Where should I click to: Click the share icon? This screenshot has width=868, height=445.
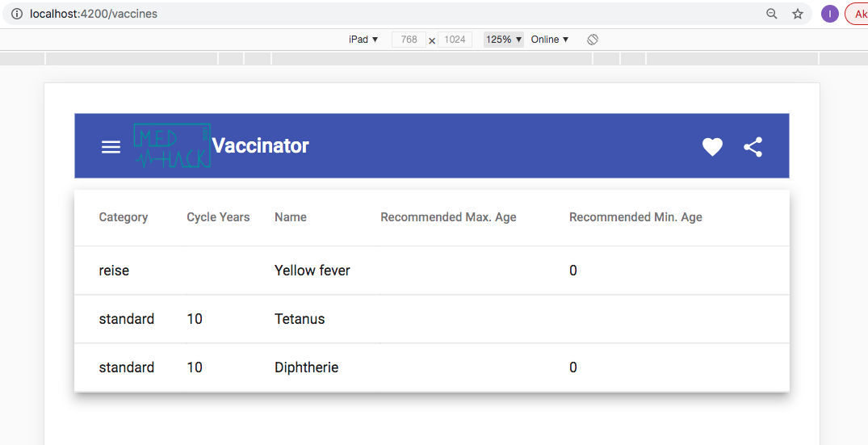[x=753, y=147]
